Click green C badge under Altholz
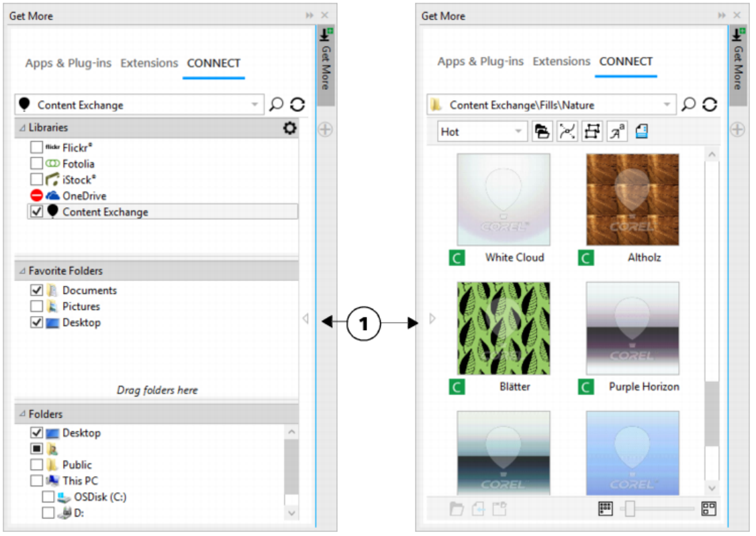The image size is (756, 536). 586,258
